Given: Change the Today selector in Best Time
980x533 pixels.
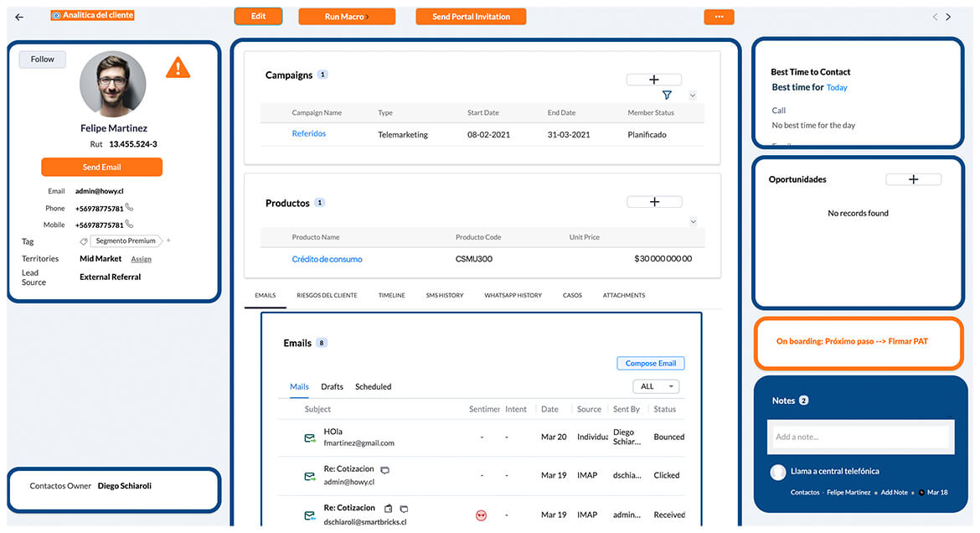Looking at the screenshot, I should click(x=837, y=88).
